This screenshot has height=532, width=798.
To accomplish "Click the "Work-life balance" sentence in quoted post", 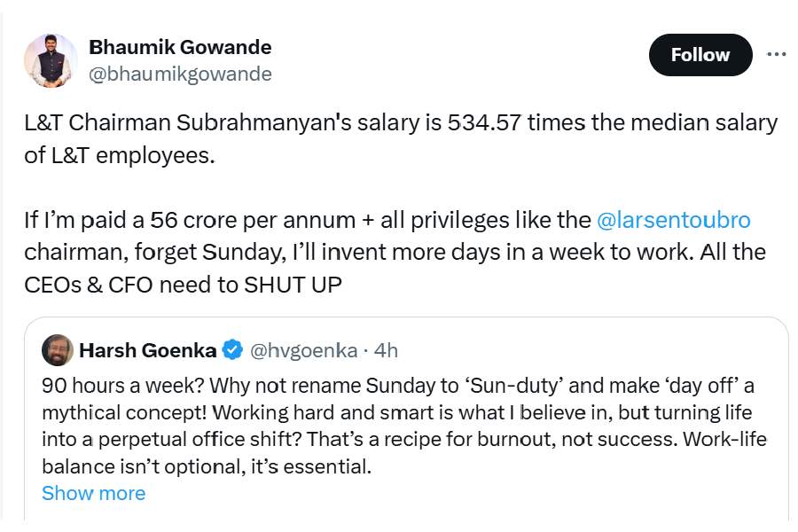I will click(x=204, y=465).
